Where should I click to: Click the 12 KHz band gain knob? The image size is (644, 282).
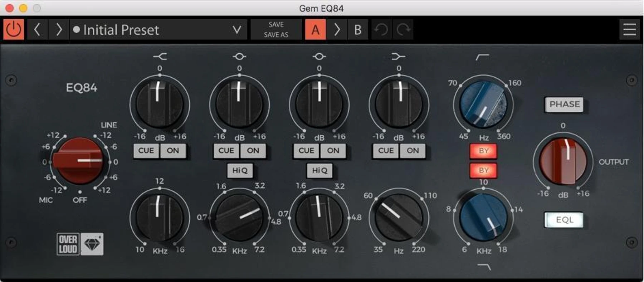(x=160, y=104)
